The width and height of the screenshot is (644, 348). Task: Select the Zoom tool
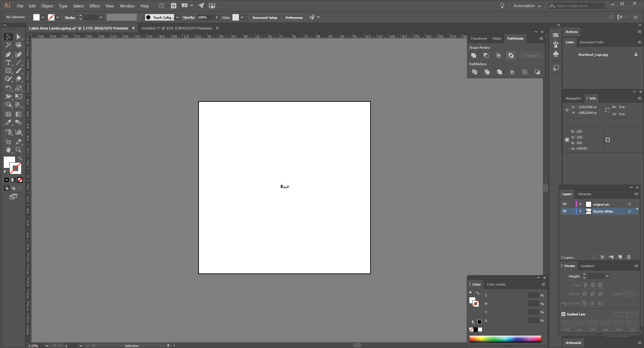click(18, 150)
